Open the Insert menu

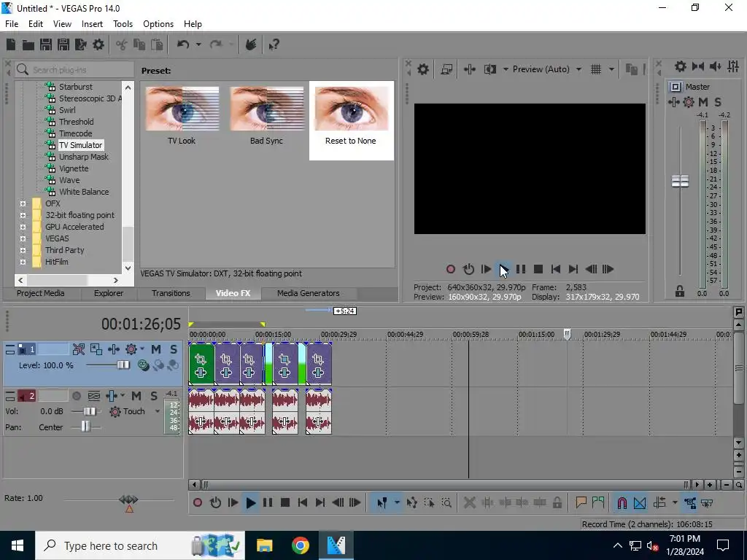pos(92,24)
